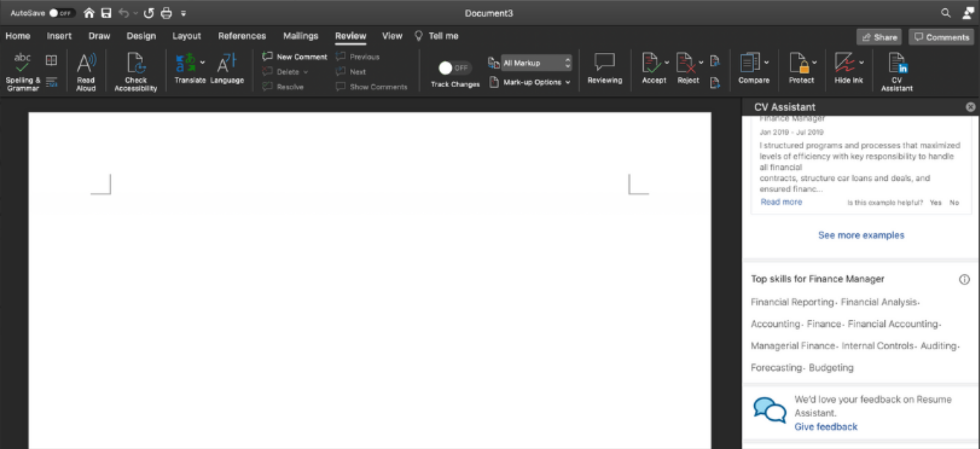The height and width of the screenshot is (449, 980).
Task: Switch to the Insert tab
Action: pos(59,36)
